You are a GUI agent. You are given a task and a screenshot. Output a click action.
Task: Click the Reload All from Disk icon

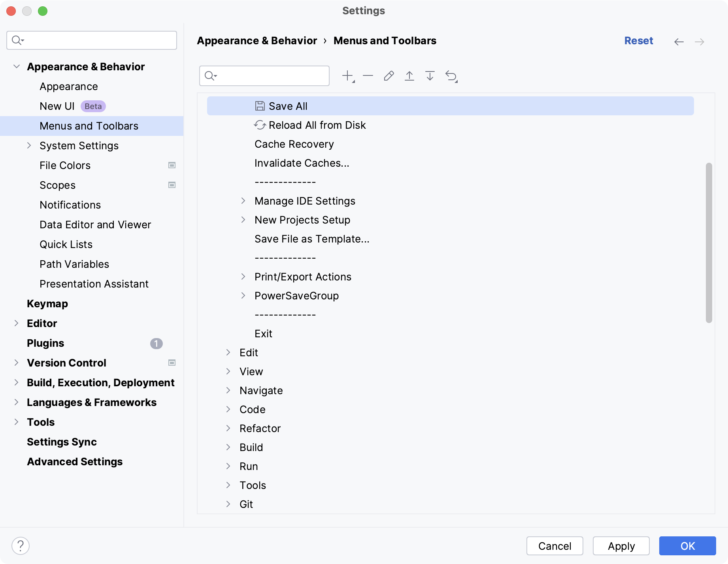coord(260,125)
